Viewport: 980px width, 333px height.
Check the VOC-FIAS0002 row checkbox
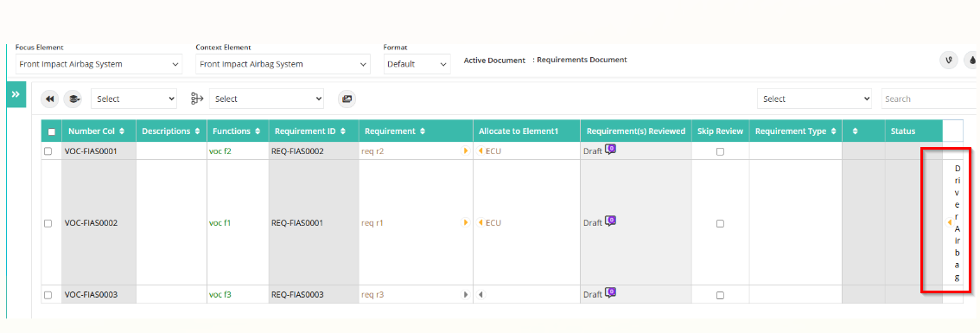48,223
